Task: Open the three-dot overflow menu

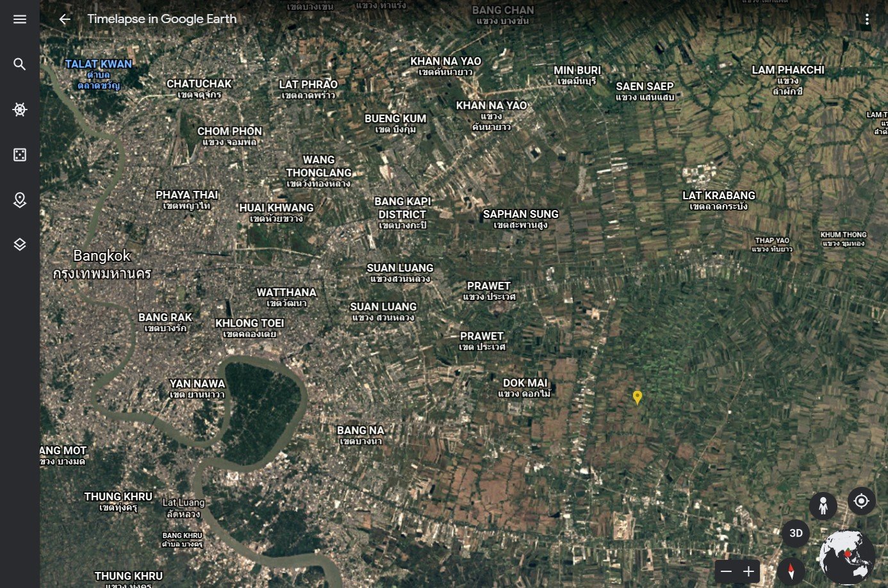Action: (867, 19)
